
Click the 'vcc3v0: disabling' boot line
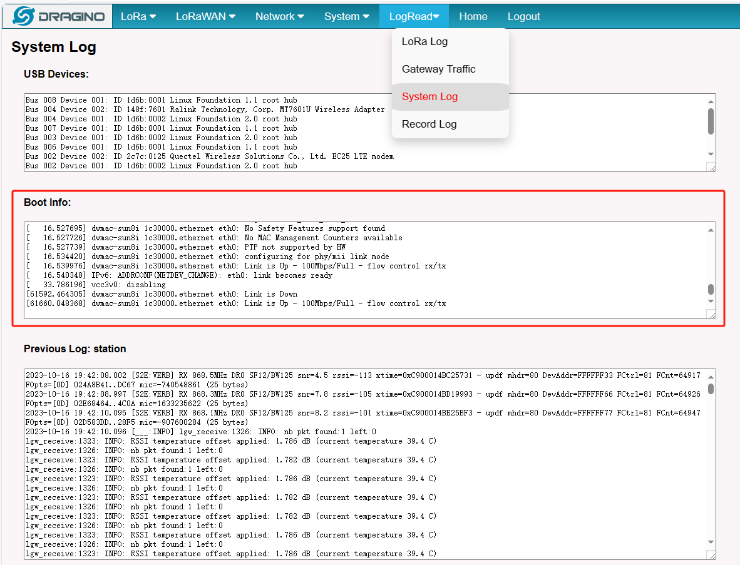point(96,285)
